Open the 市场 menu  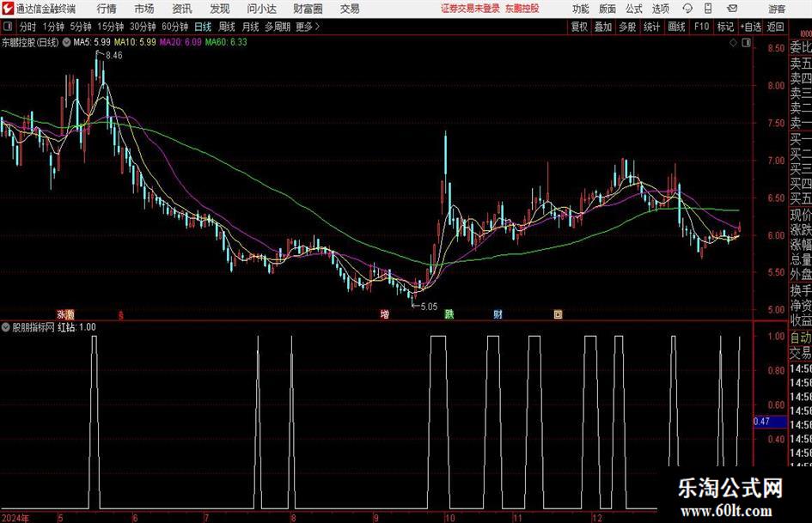tap(143, 9)
